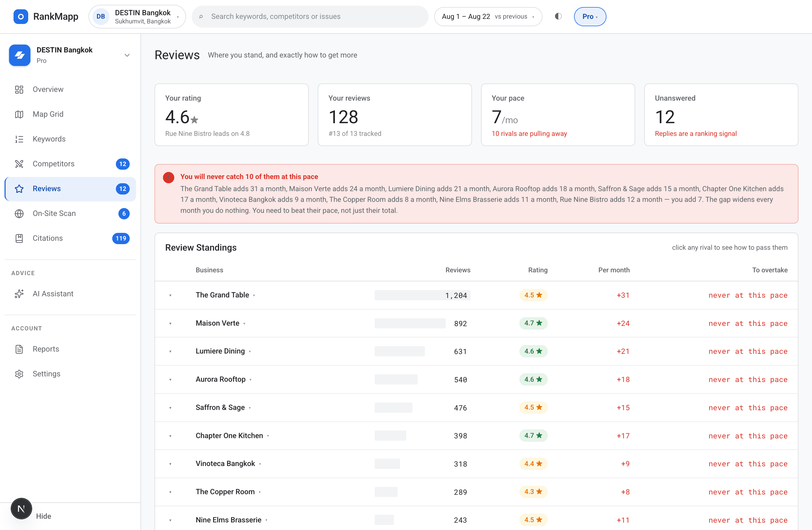This screenshot has width=812, height=530.
Task: Click Vinoteca Bangkok 4.4 star rating badge
Action: point(533,463)
